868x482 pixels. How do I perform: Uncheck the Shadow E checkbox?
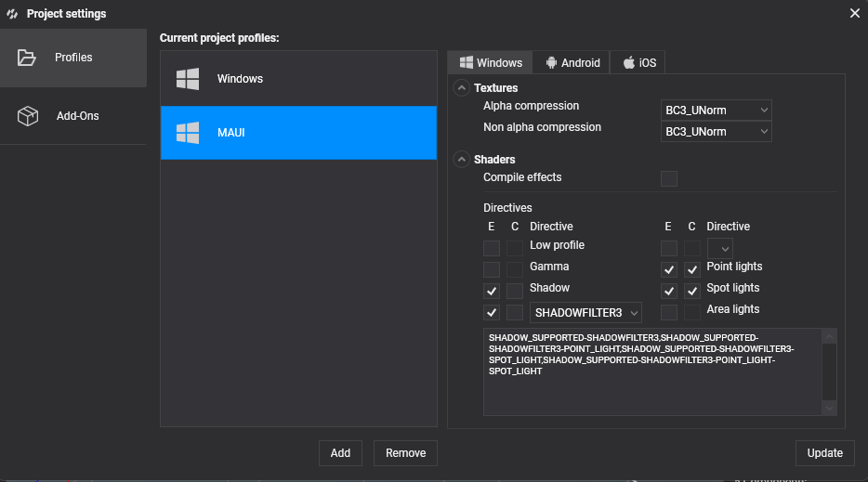coord(492,291)
